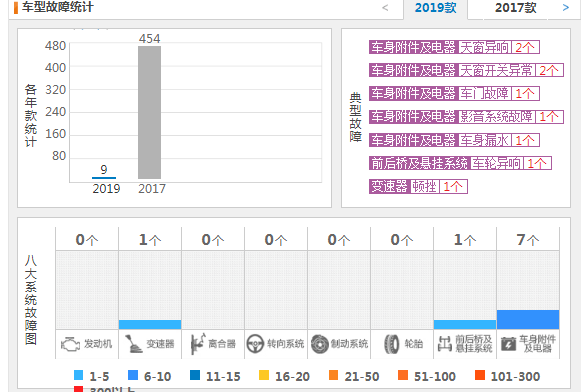
Task: Click the 车身附件及电器 battery icon
Action: click(508, 344)
